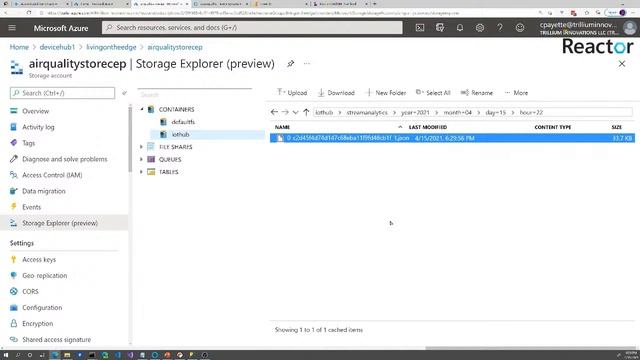Sort by CONTENT TYPE column
This screenshot has height=360, width=640.
click(553, 127)
